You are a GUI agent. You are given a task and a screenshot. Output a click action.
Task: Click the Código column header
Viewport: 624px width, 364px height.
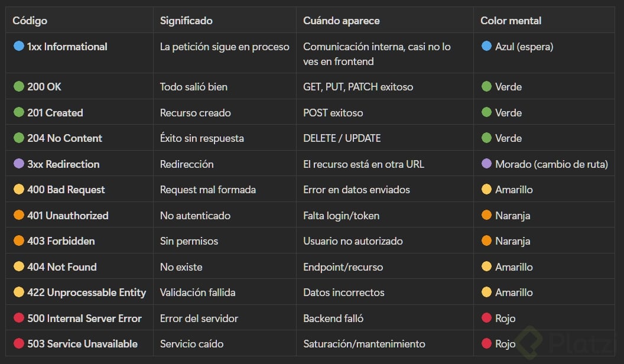coord(30,21)
